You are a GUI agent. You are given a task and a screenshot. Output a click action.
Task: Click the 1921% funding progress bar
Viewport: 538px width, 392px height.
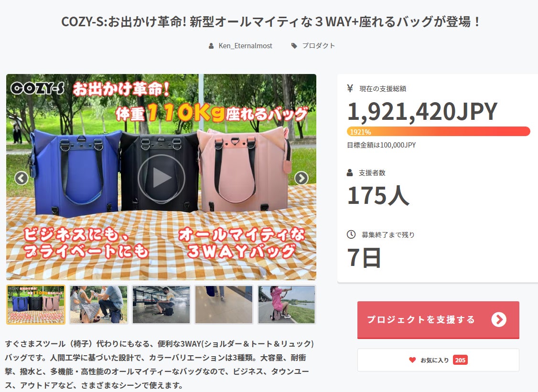click(438, 132)
